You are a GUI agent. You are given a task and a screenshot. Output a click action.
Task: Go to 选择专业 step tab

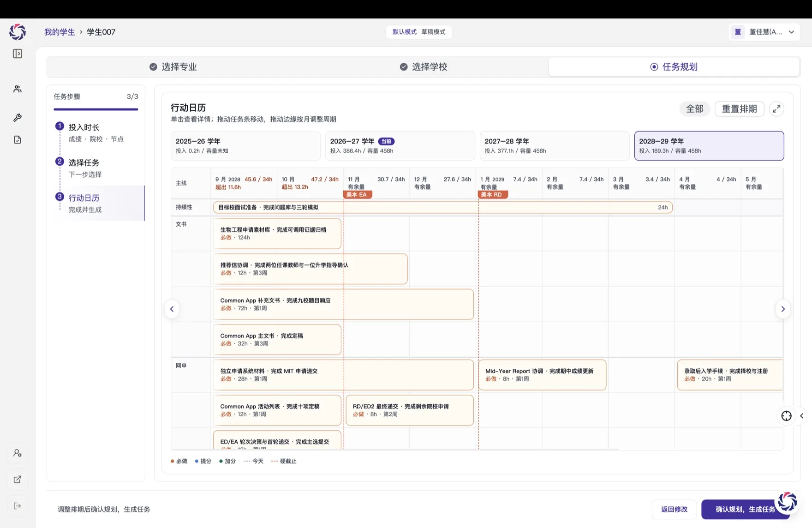coord(173,67)
